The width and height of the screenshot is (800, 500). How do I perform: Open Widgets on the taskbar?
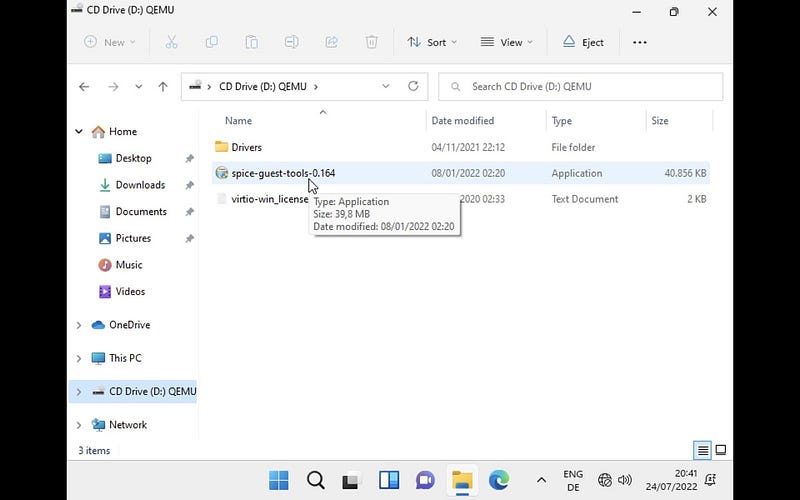point(389,480)
